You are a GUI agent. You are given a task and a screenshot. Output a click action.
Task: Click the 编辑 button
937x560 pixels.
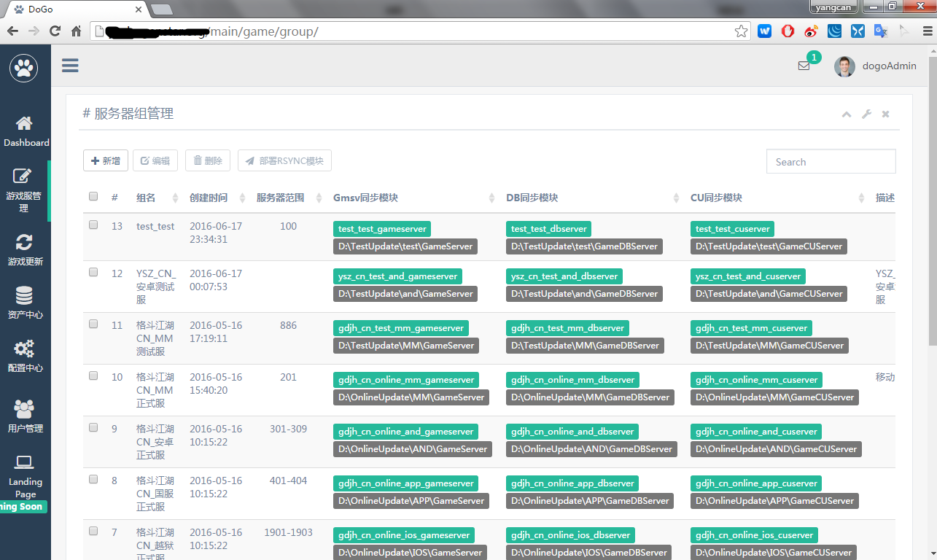(155, 161)
